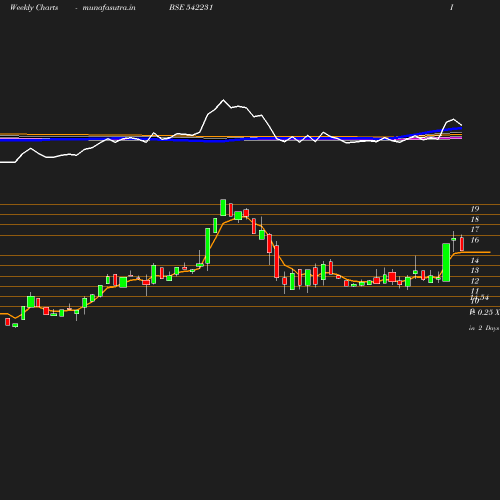
Task: Click the peak of the white indicator line
Action: click(x=223, y=100)
